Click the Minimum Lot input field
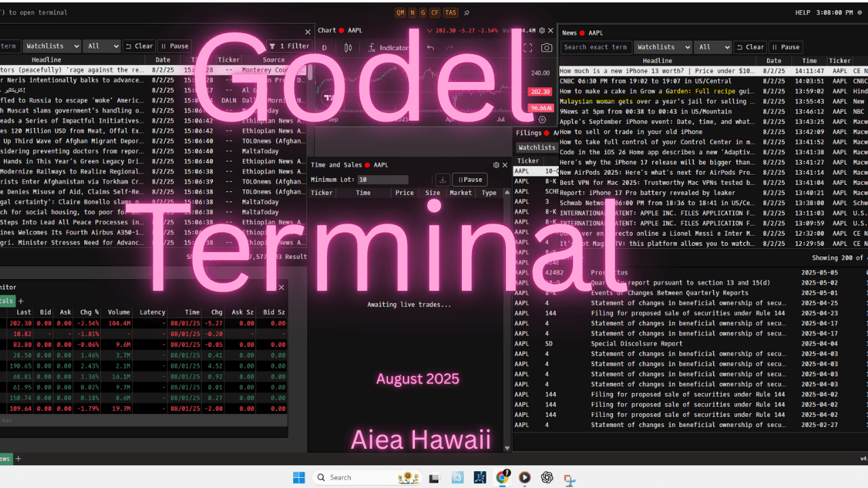The height and width of the screenshot is (488, 868). pyautogui.click(x=383, y=180)
